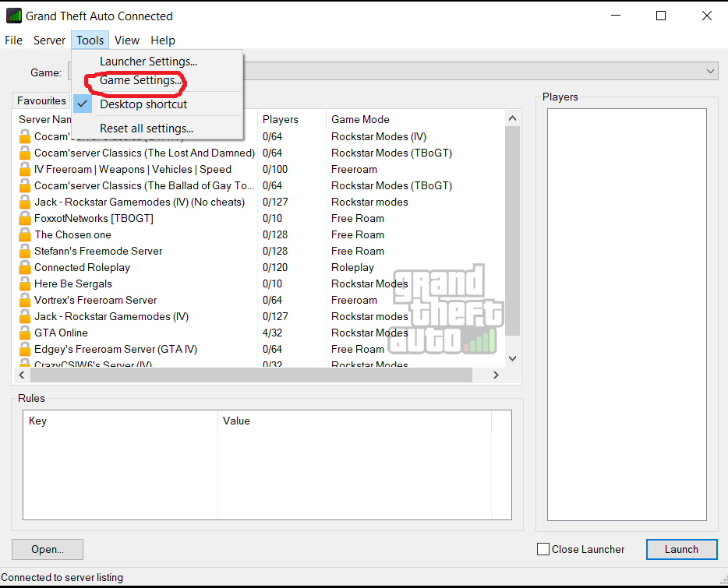Viewport: 728px width, 588px height.
Task: Open the View menu
Action: pos(127,40)
